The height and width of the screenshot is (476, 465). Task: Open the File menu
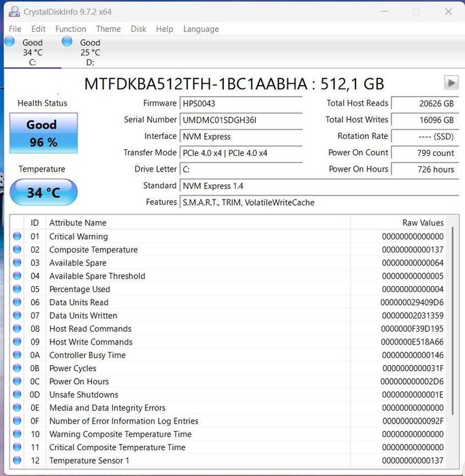[x=15, y=29]
